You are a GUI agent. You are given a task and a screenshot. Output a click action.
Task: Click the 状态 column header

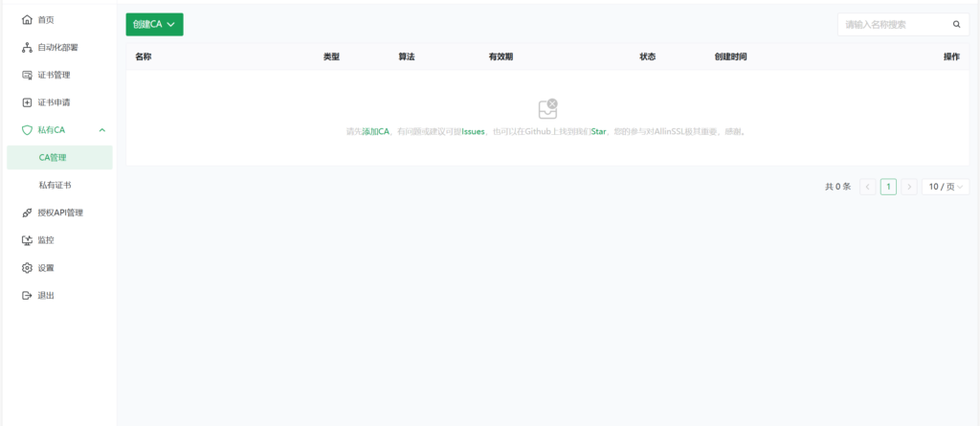click(x=648, y=56)
